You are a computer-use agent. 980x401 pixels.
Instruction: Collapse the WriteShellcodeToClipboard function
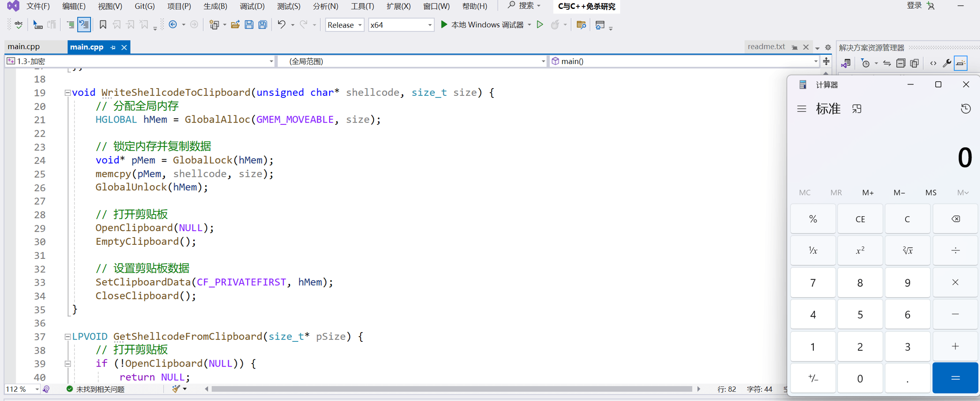67,92
